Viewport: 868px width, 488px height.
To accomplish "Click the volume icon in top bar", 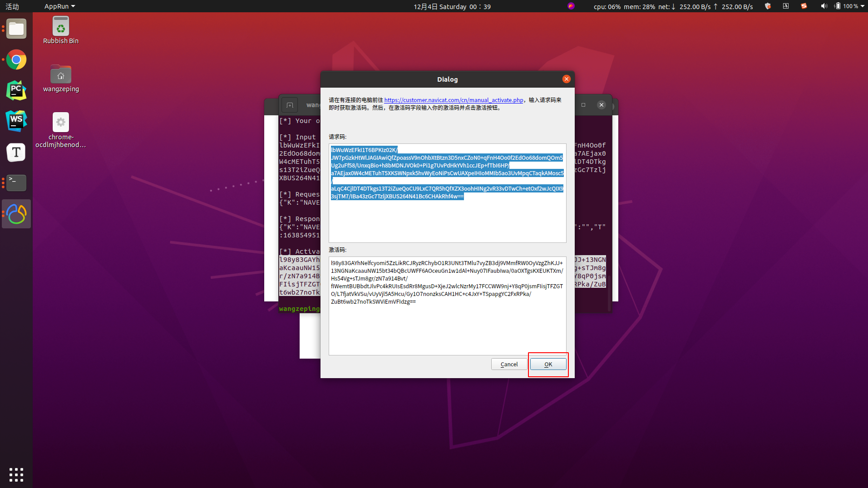I will (x=824, y=6).
